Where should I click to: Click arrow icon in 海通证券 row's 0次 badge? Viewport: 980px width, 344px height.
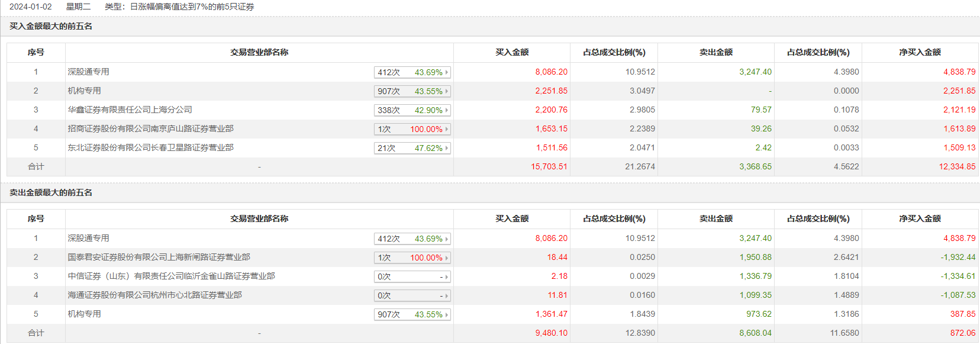447,295
